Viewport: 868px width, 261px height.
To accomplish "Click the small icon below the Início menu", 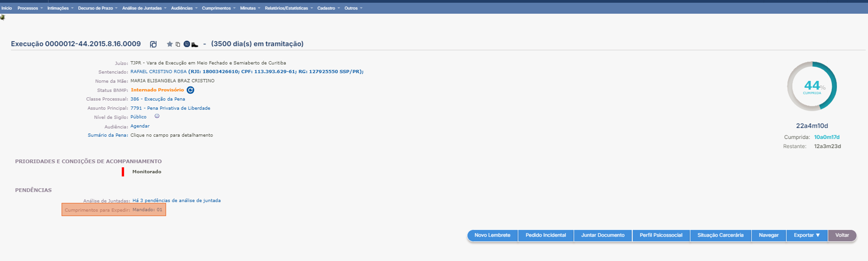I will 3,17.
